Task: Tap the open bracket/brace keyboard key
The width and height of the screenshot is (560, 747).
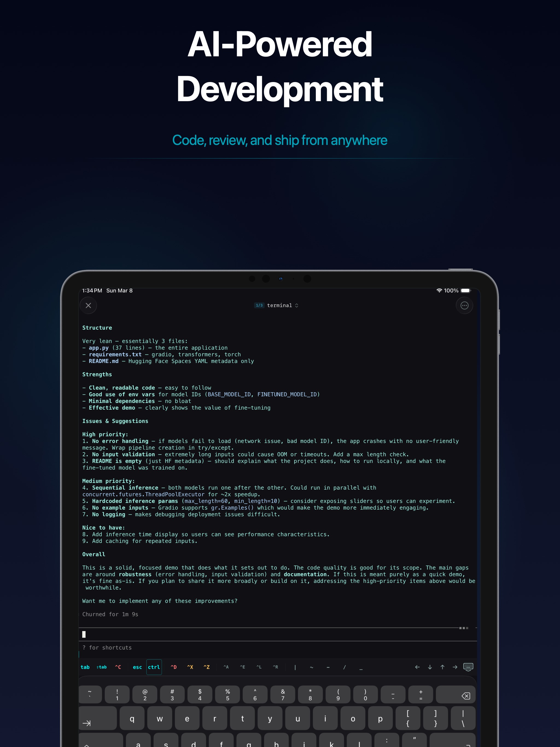Action: (408, 718)
